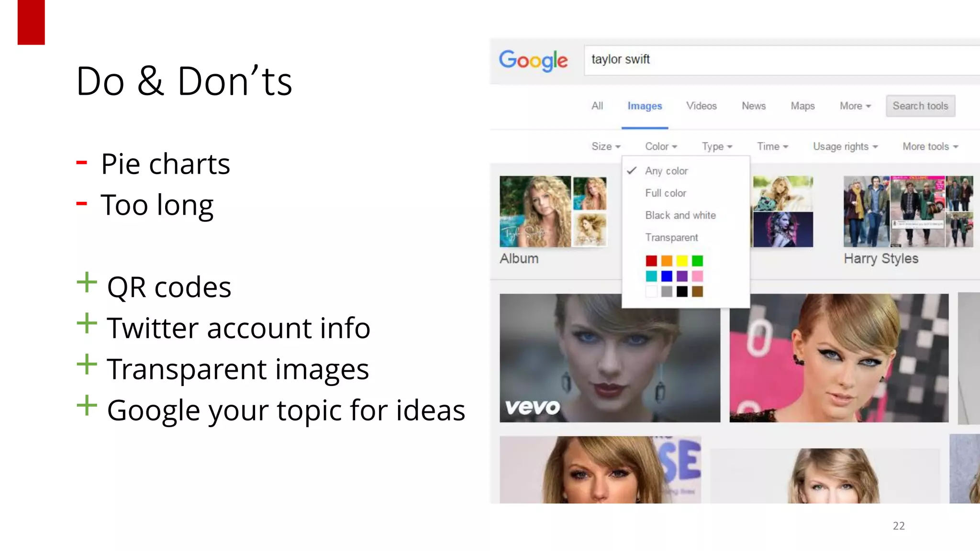Choose the Transparent color option
Viewport: 980px width, 551px height.
coord(671,238)
